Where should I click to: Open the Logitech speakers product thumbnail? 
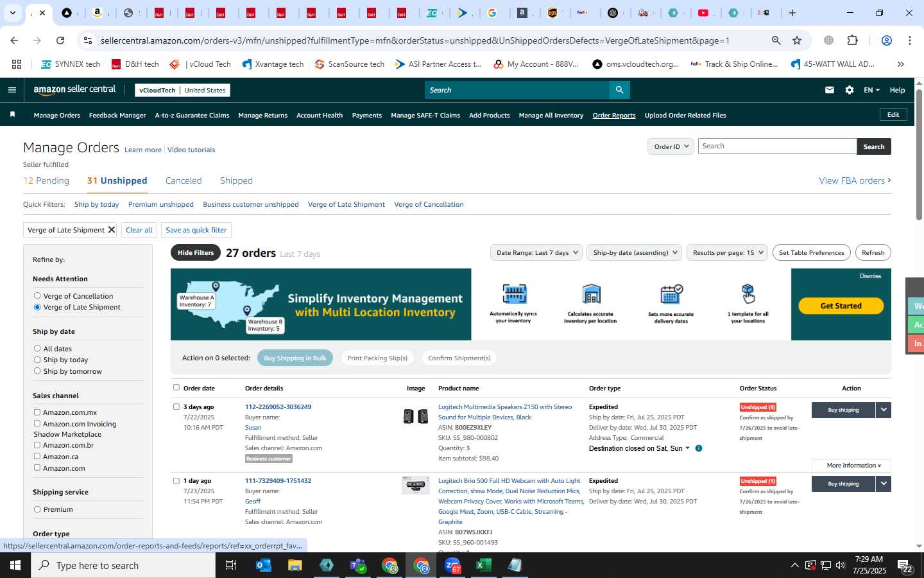coord(416,417)
